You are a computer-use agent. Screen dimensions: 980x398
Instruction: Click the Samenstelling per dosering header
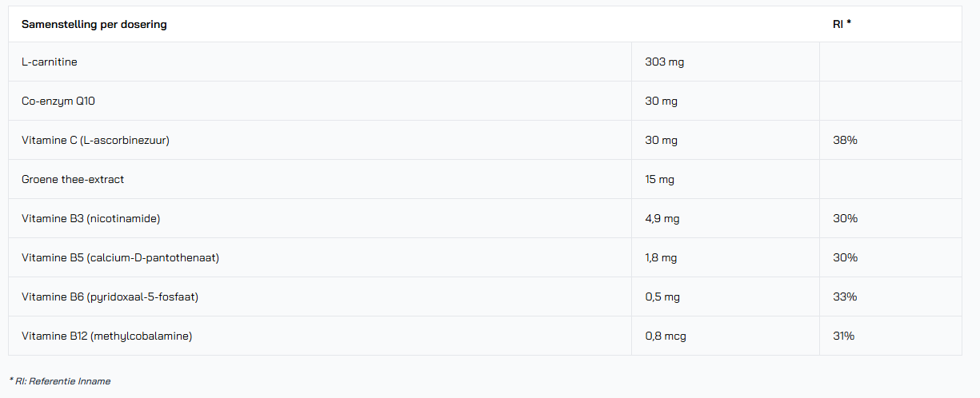point(94,24)
